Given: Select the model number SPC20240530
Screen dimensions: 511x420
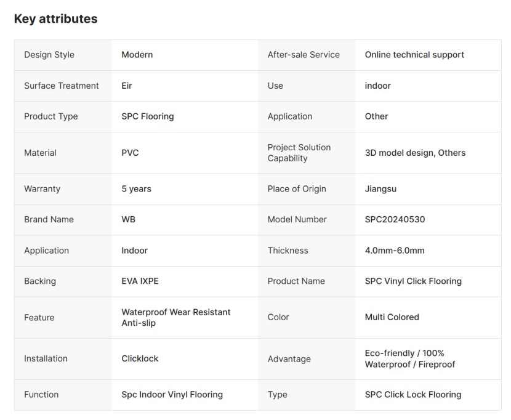Looking at the screenshot, I should click(x=395, y=219).
